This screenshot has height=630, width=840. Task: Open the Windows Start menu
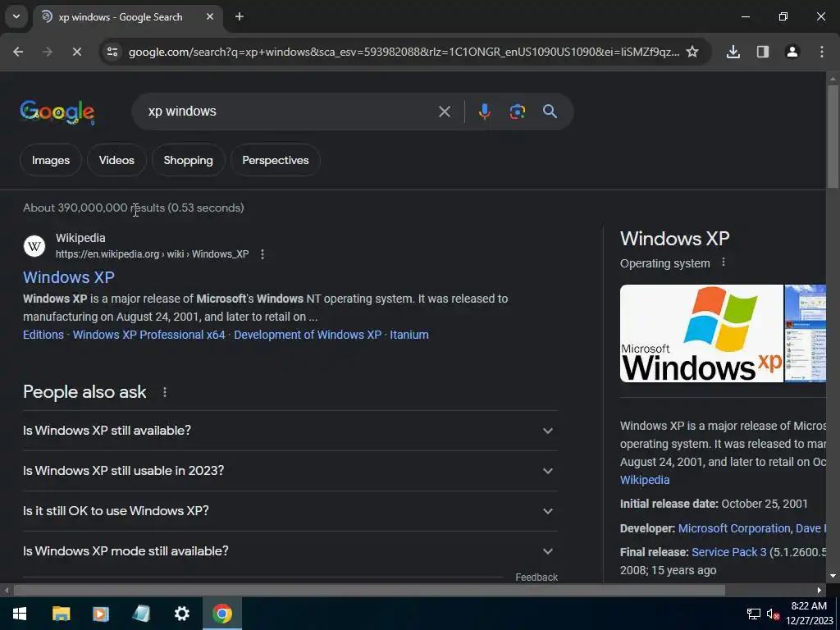pos(20,614)
